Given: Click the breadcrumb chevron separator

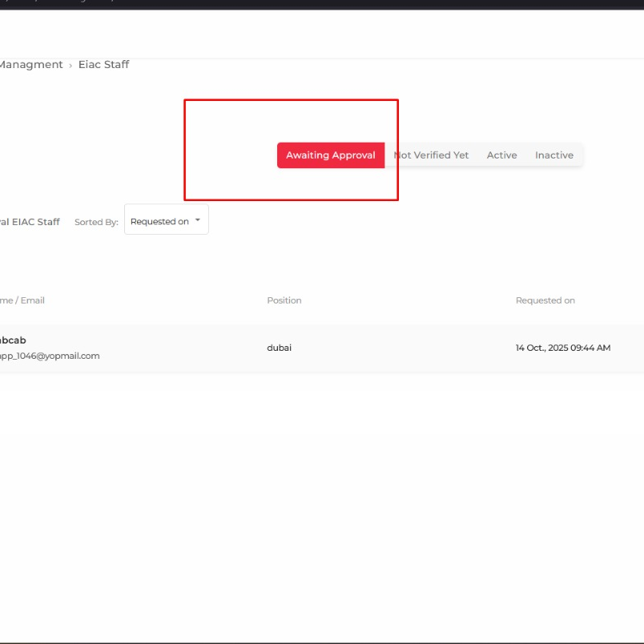Looking at the screenshot, I should (70, 66).
